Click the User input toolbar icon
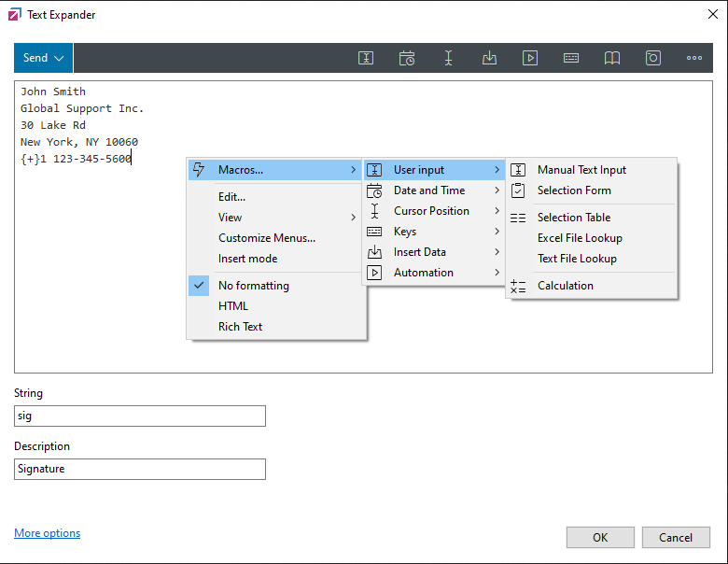Viewport: 728px width, 564px height. [x=366, y=58]
